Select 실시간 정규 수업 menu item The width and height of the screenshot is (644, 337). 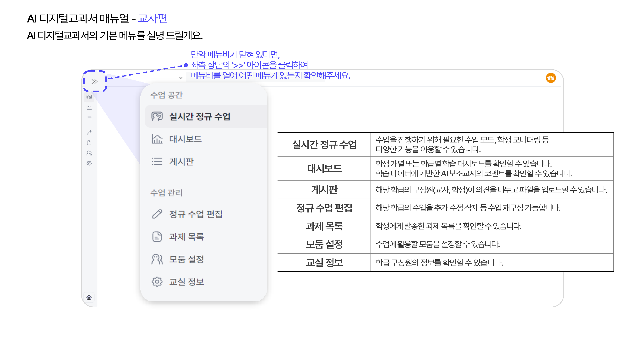click(206, 116)
